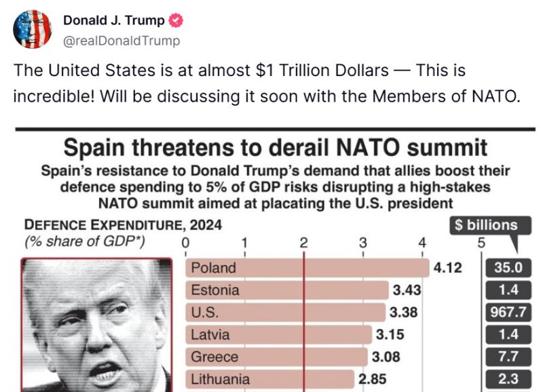
Task: Open the Donald J. Trump display name
Action: pyautogui.click(x=113, y=20)
